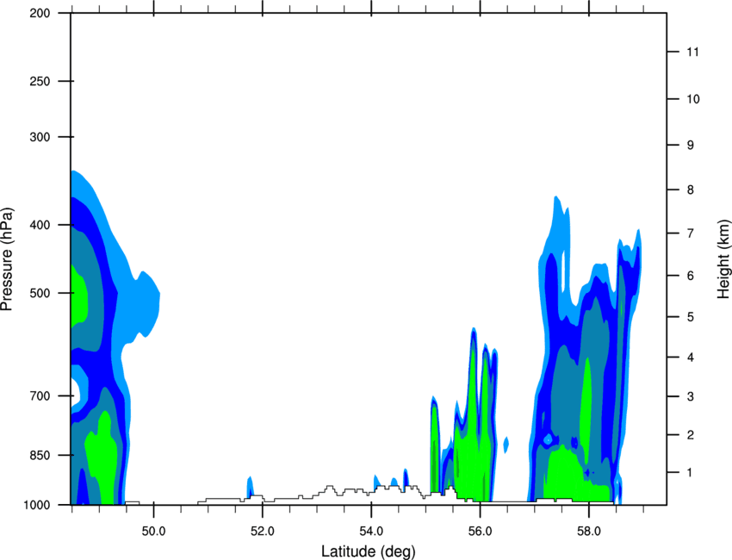This screenshot has height=560, width=732.
Task: Pick the 1 km height label
Action: [x=690, y=473]
